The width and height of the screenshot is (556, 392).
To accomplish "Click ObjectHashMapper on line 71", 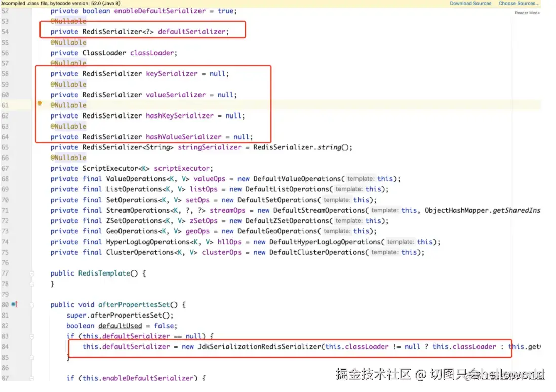I will 456,210.
